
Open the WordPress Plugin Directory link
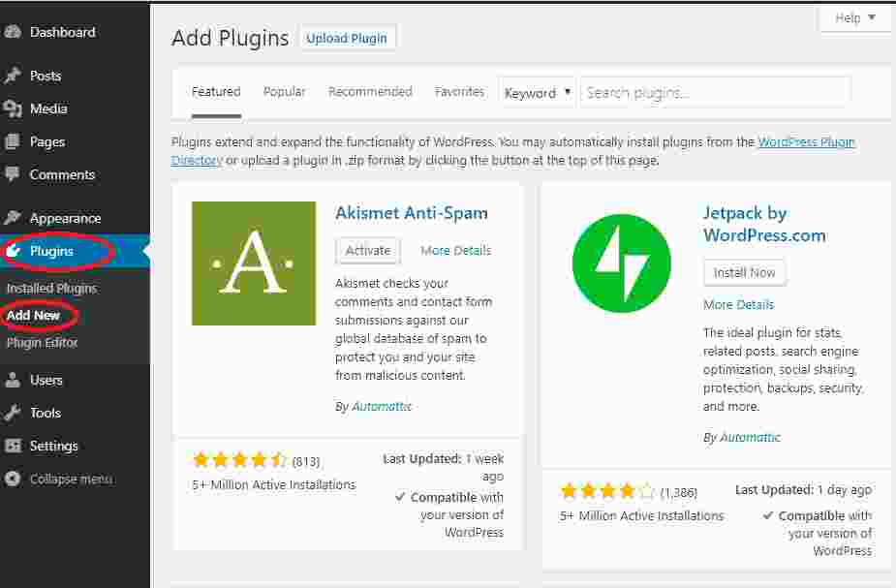(806, 141)
